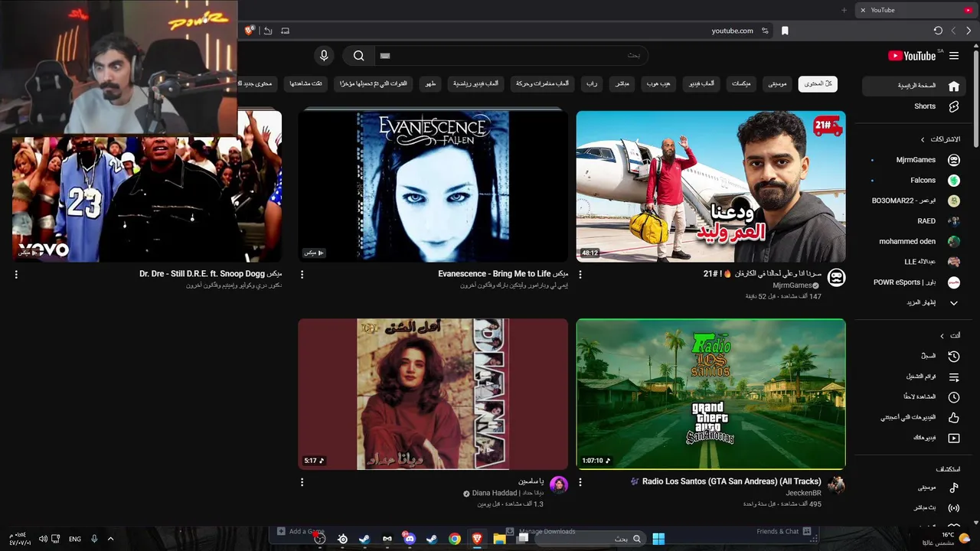The width and height of the screenshot is (980, 551).
Task: Open the hamburger guide menu
Action: click(954, 56)
